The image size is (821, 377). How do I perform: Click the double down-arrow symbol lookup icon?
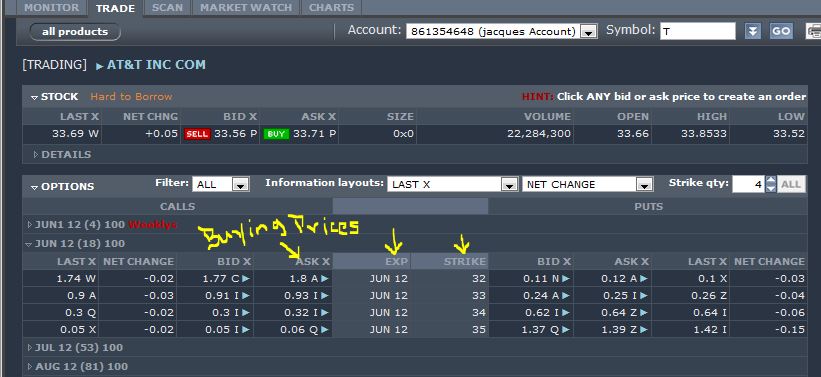tap(752, 31)
